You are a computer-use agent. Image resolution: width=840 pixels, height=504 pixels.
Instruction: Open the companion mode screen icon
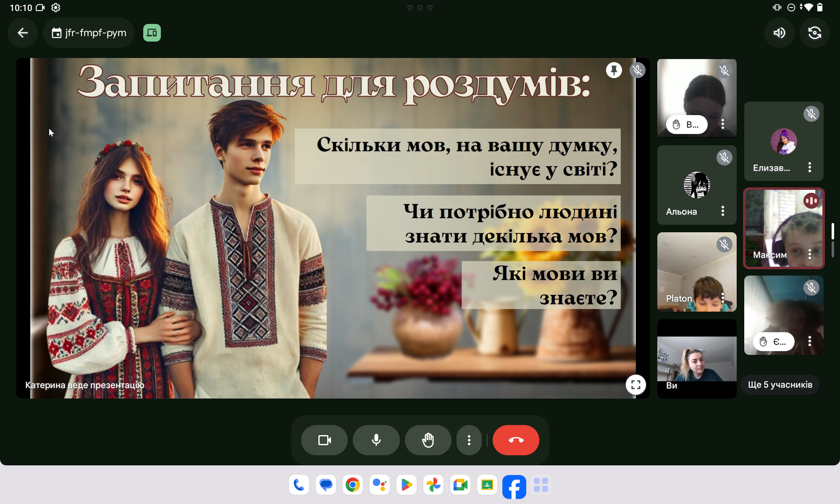(x=152, y=33)
